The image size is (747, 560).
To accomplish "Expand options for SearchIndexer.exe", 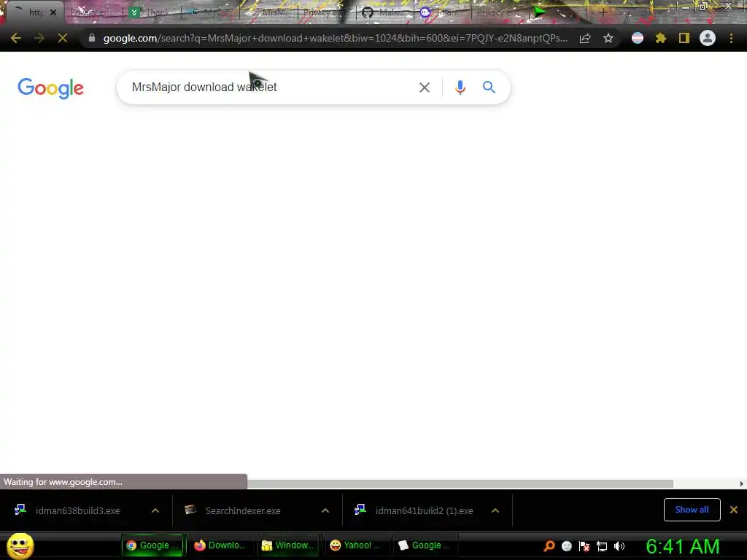I will tap(325, 510).
